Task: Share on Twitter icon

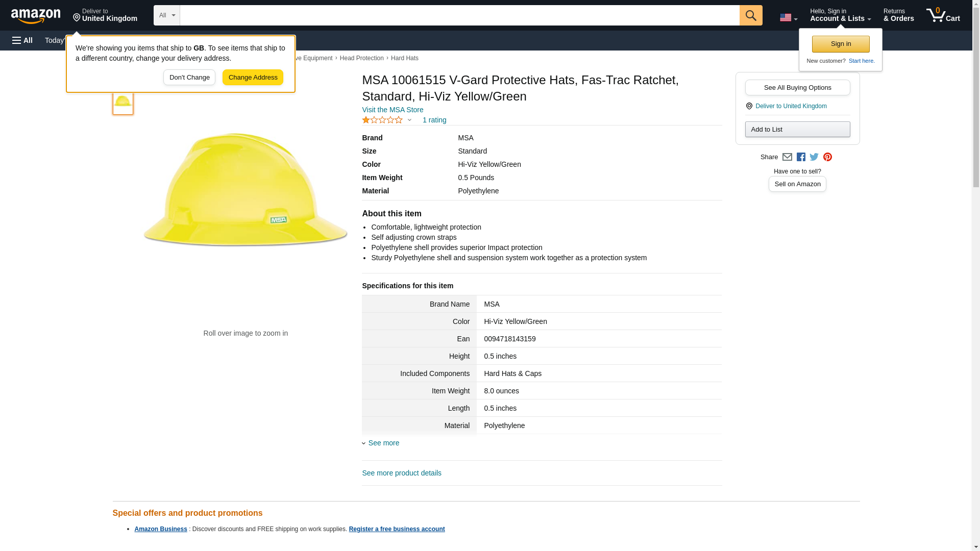Action: (x=814, y=157)
